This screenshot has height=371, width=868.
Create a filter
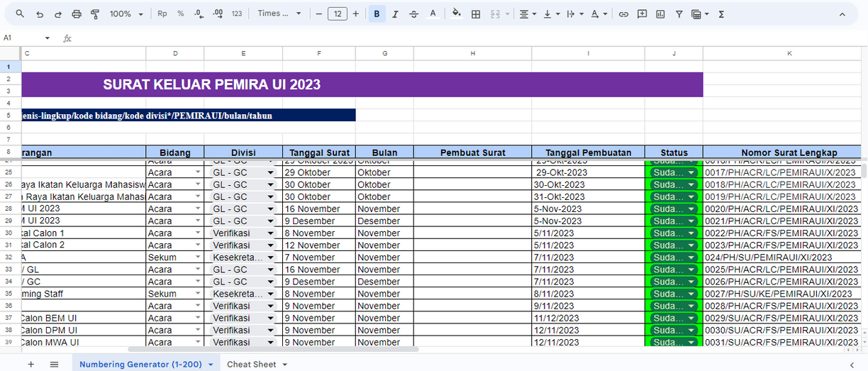tap(679, 14)
